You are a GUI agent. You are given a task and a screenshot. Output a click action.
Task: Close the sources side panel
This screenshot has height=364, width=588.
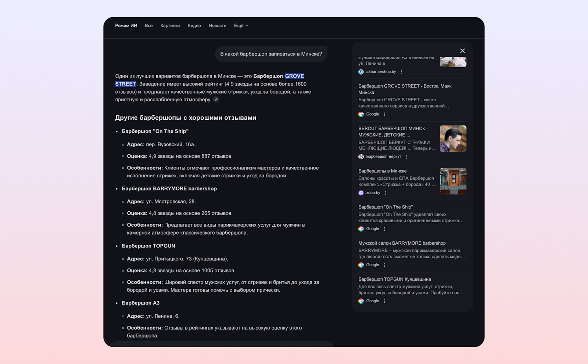(x=462, y=51)
